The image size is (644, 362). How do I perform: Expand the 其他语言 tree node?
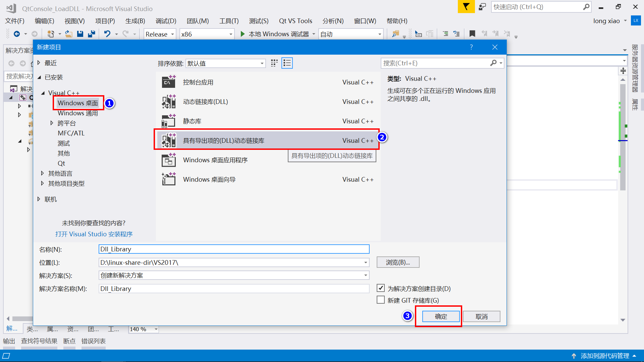42,173
